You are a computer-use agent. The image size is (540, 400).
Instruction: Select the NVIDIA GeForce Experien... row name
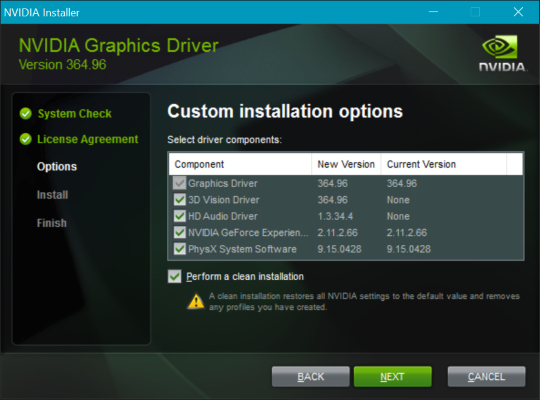pyautogui.click(x=248, y=233)
